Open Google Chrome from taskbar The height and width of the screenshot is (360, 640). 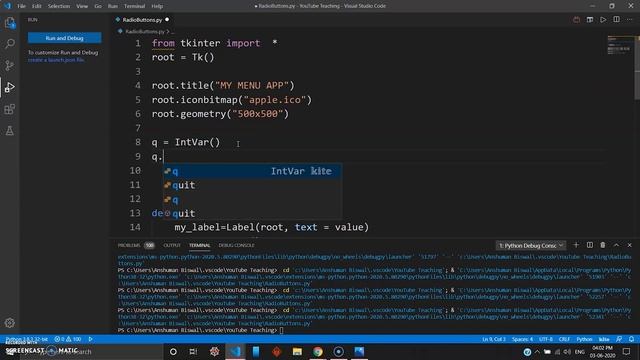318,351
